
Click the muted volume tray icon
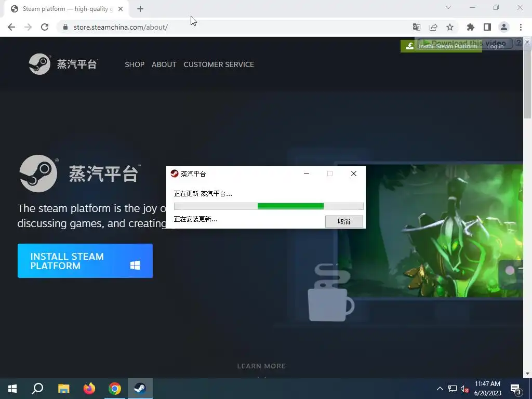465,389
